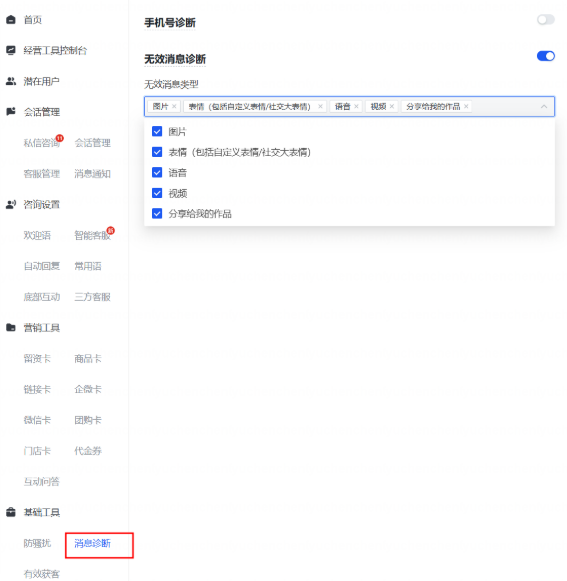This screenshot has height=581, width=567.
Task: Uncheck the 表情 (包括自定义表情) checkbox
Action: 157,152
